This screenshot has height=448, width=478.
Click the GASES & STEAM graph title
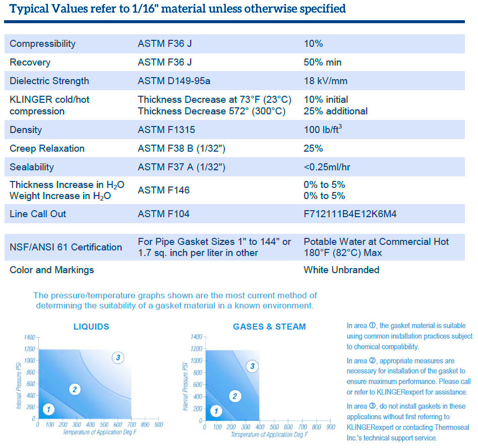pos(269,327)
